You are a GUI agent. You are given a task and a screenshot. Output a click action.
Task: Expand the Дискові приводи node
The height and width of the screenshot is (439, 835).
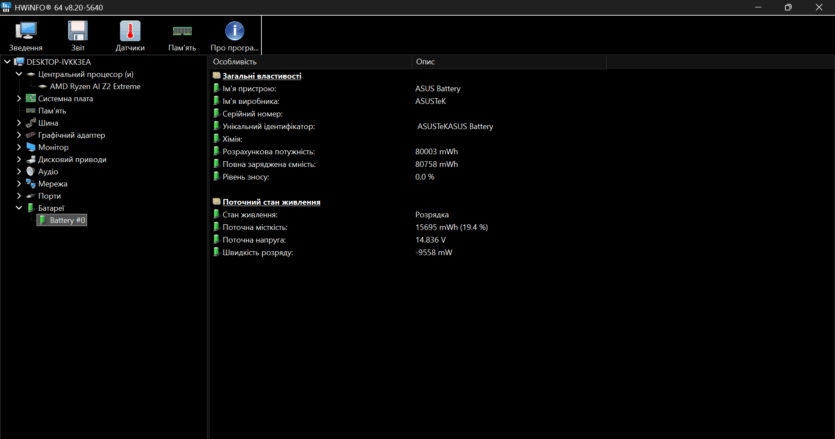pos(19,159)
